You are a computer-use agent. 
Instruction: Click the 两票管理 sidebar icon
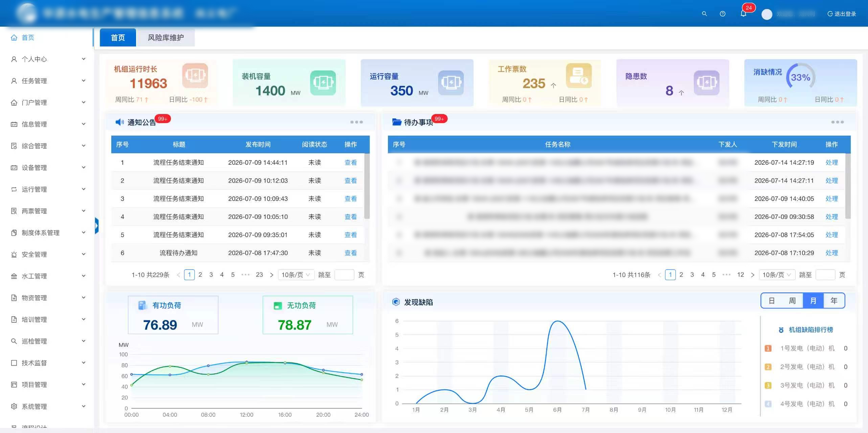14,211
